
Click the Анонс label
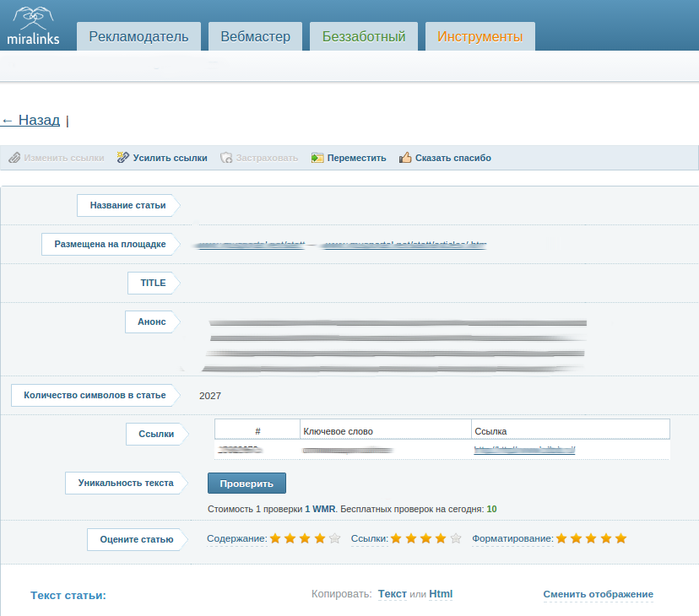(x=152, y=322)
